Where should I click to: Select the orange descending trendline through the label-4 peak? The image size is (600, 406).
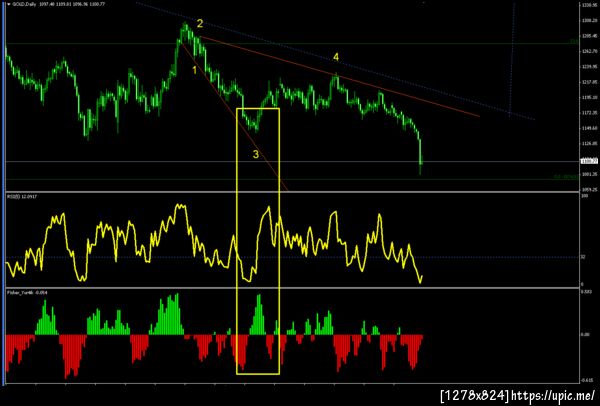[x=339, y=76]
